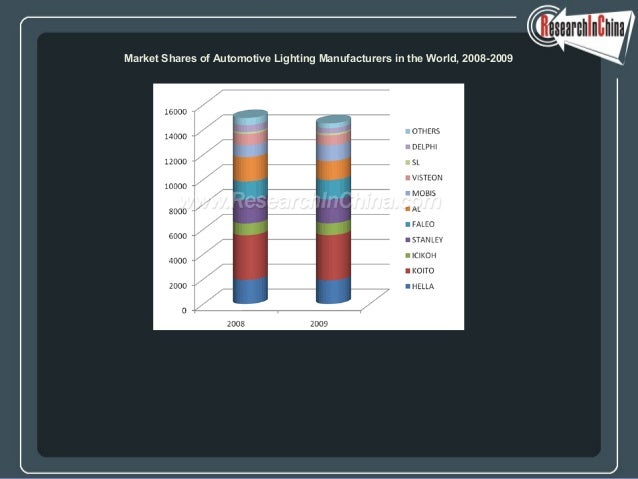The image size is (638, 479).
Task: Click the 14000 y-axis value
Action: 176,136
